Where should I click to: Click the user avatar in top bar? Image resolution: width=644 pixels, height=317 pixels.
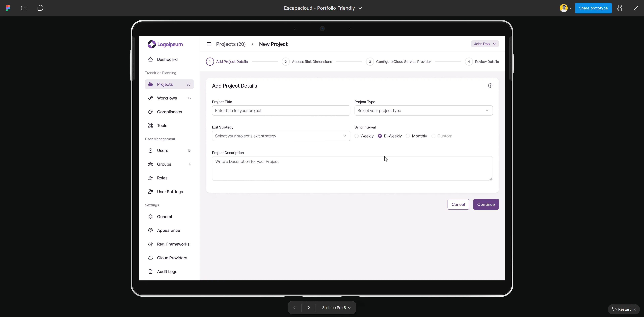pyautogui.click(x=563, y=8)
